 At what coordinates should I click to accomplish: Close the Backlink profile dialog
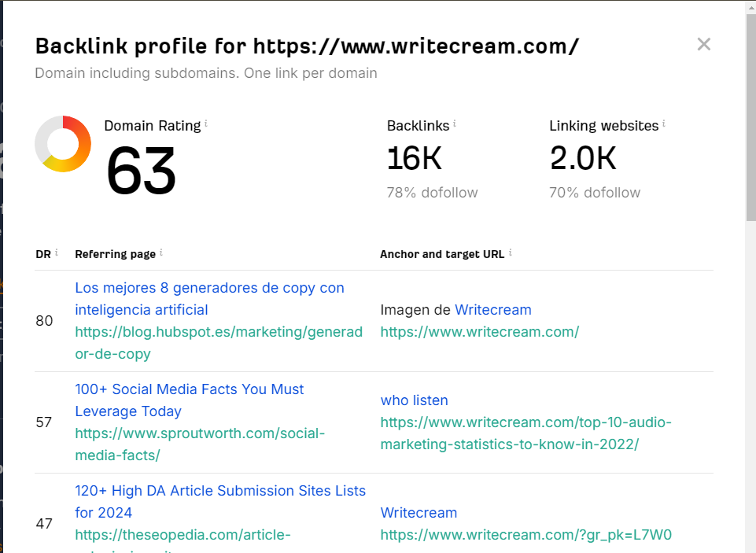tap(703, 44)
